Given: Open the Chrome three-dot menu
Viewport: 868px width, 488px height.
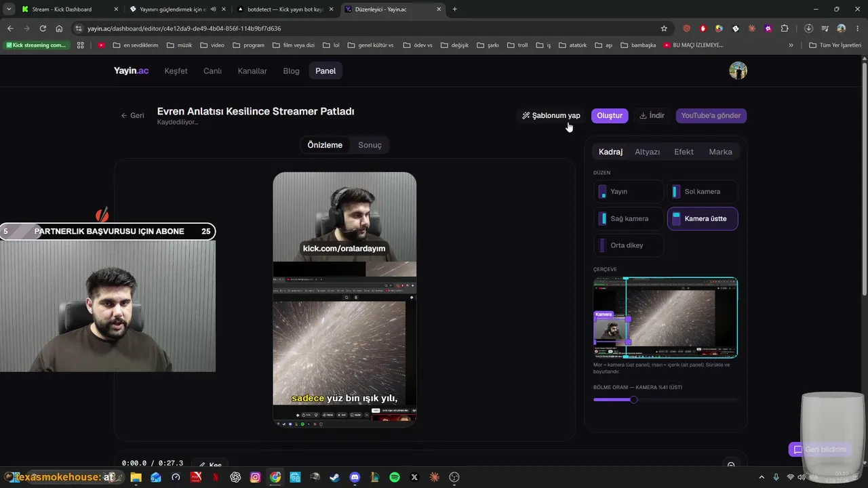Looking at the screenshot, I should pyautogui.click(x=857, y=28).
